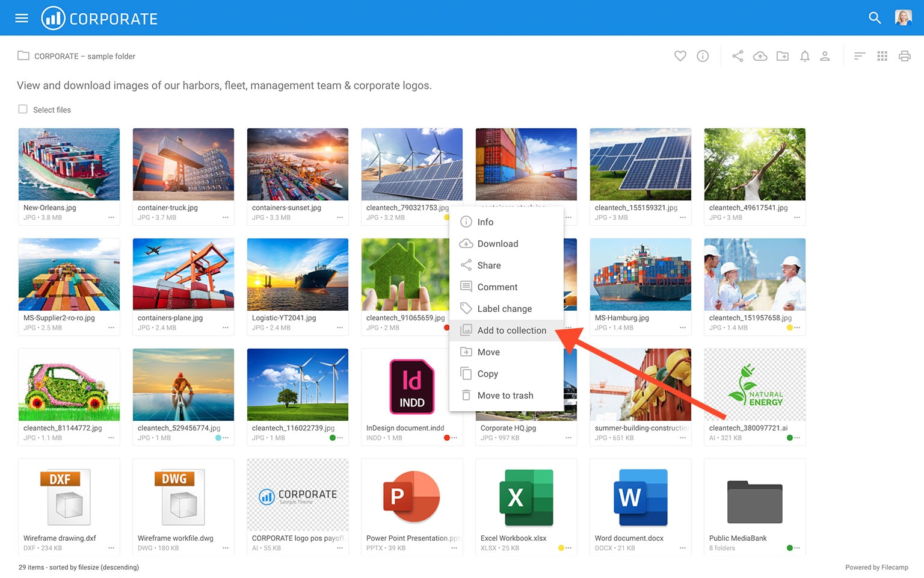Choose Label change in the context menu
Image resolution: width=924 pixels, height=578 pixels.
507,308
